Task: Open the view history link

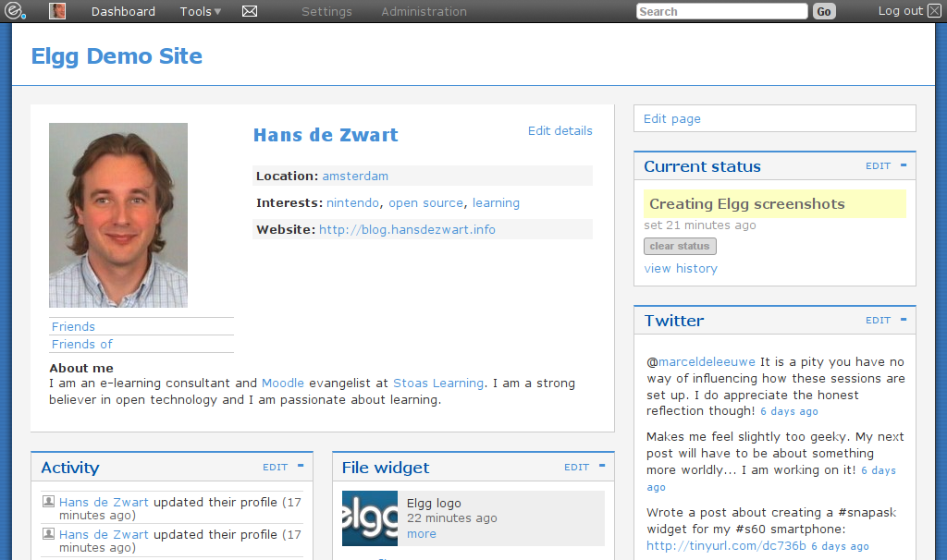Action: click(x=681, y=269)
